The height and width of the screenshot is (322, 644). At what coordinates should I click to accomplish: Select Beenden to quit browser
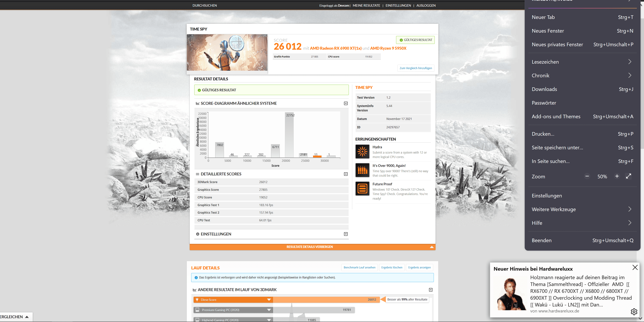(583, 240)
